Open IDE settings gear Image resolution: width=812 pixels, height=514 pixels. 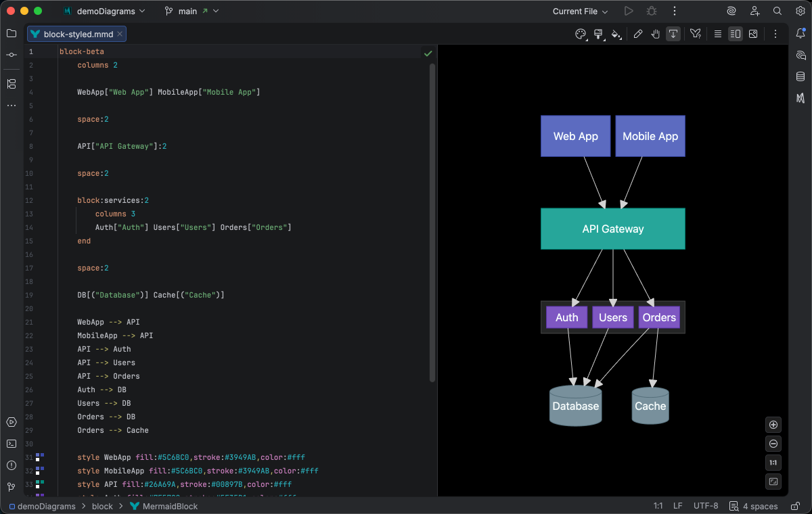pyautogui.click(x=800, y=11)
